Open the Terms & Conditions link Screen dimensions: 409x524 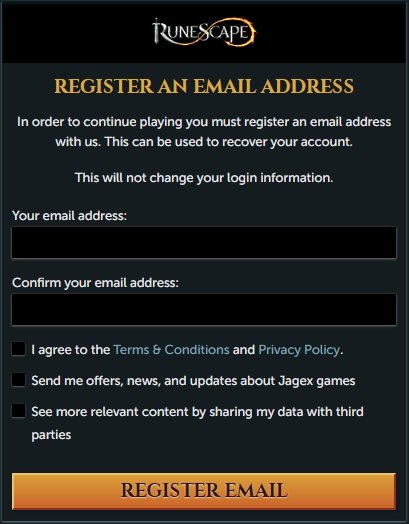(x=171, y=350)
